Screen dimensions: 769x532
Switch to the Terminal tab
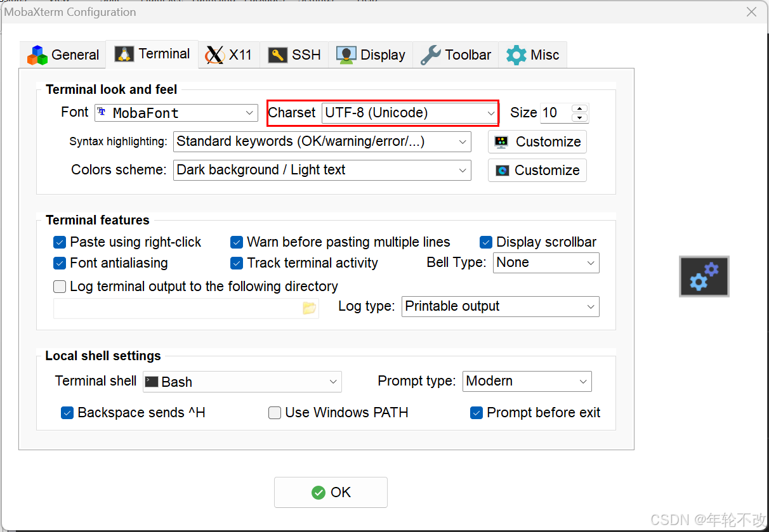(152, 55)
